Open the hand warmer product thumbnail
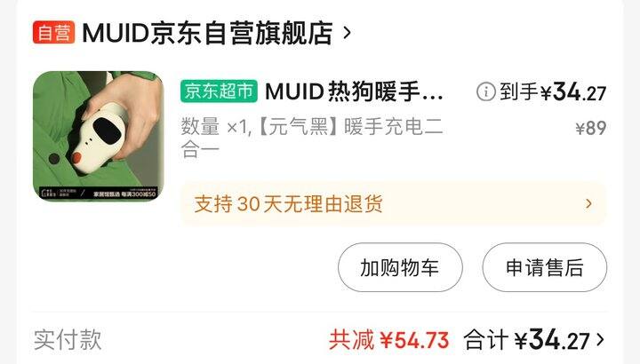640x364 pixels. point(99,136)
